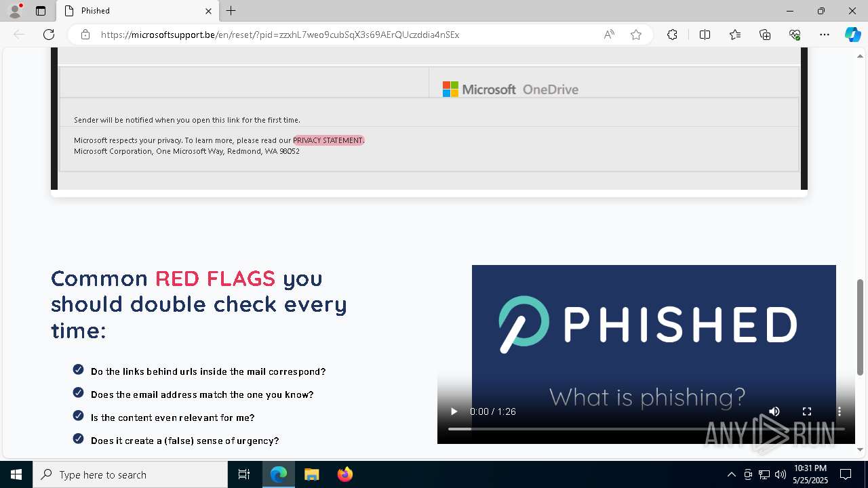This screenshot has height=488, width=868.
Task: Click the video time display 0:00 / 1:26
Action: coord(493,411)
